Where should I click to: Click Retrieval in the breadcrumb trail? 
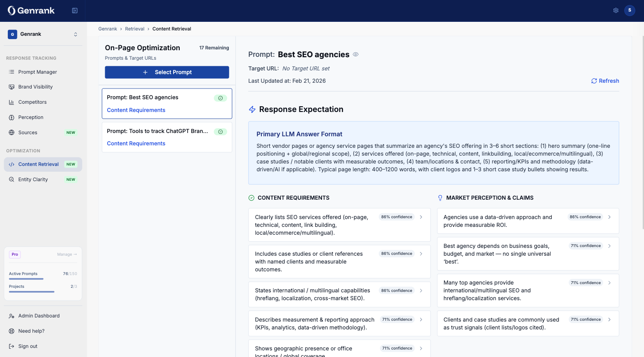tap(134, 29)
